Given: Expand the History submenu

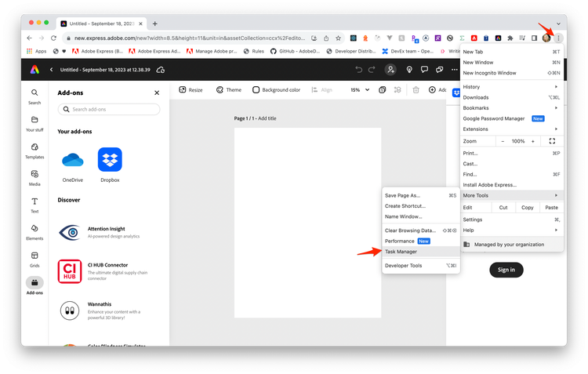Looking at the screenshot, I should pyautogui.click(x=510, y=86).
